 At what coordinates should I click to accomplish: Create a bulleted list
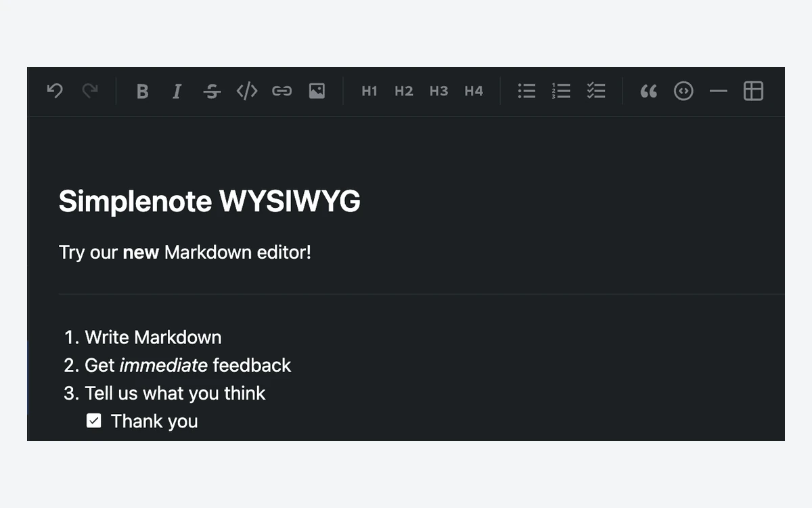(526, 91)
